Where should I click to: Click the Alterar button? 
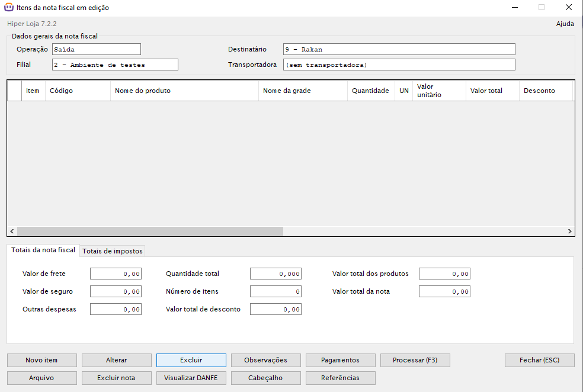click(x=116, y=360)
